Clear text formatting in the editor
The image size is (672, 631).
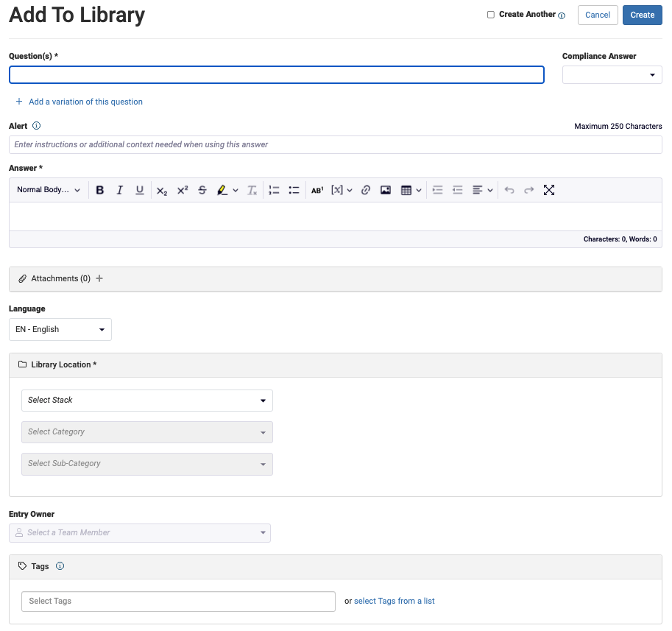coord(252,189)
